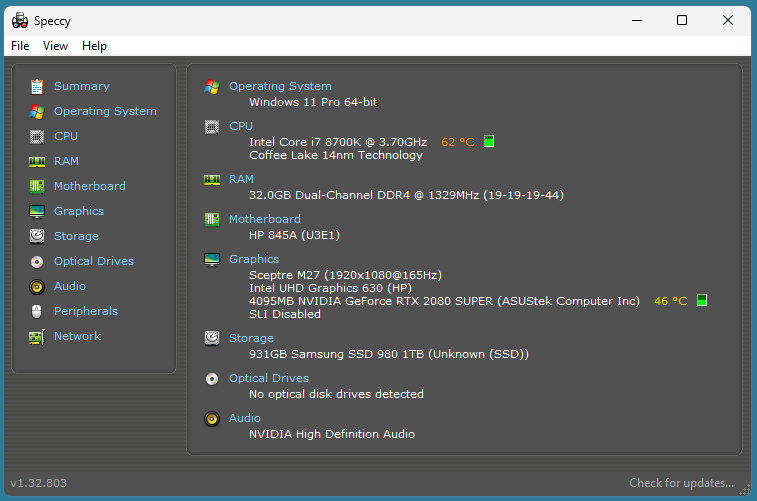Open the Audio heading link in summary
Viewport: 757px width, 501px height.
pos(245,418)
